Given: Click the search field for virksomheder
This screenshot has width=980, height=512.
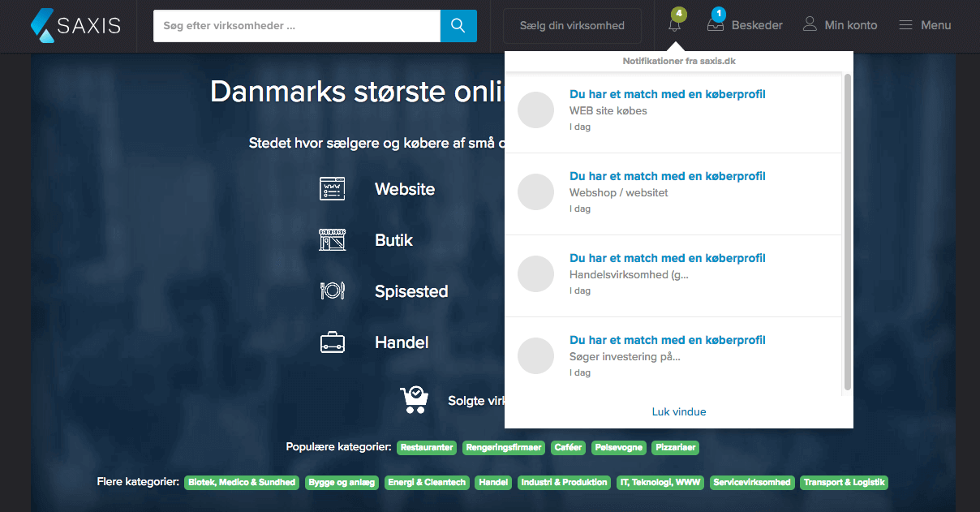Looking at the screenshot, I should (296, 26).
